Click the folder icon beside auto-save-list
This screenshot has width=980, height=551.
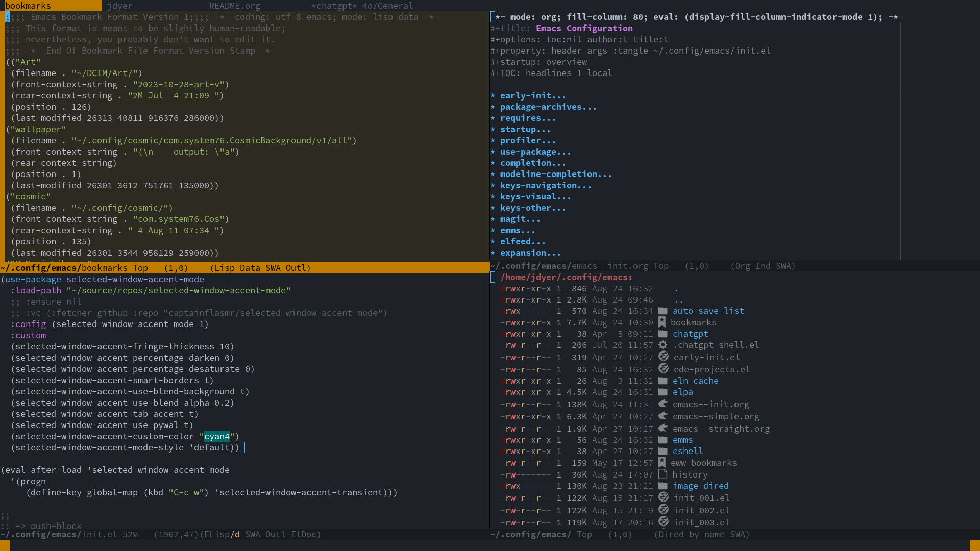point(663,311)
